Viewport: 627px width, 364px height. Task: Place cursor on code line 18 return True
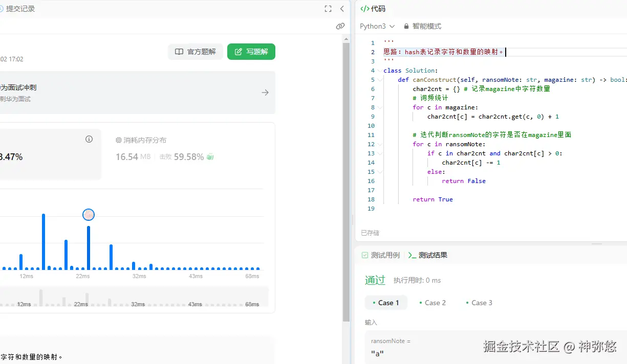[433, 199]
